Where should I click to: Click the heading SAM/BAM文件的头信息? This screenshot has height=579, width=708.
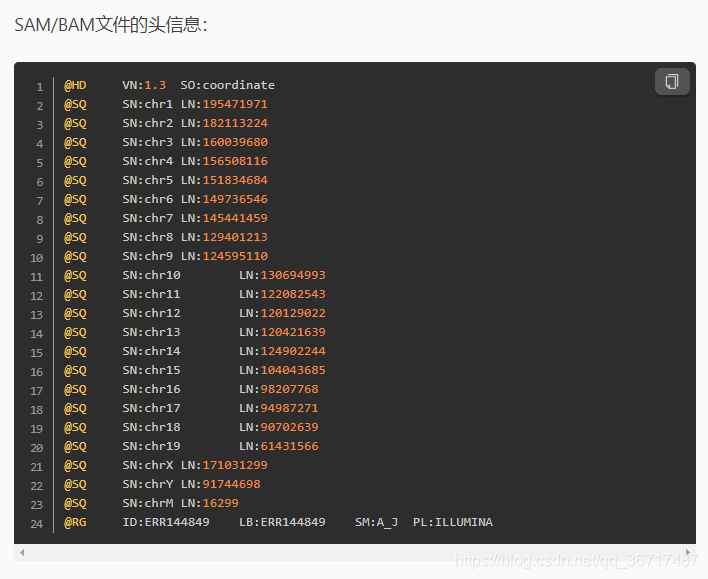111,24
